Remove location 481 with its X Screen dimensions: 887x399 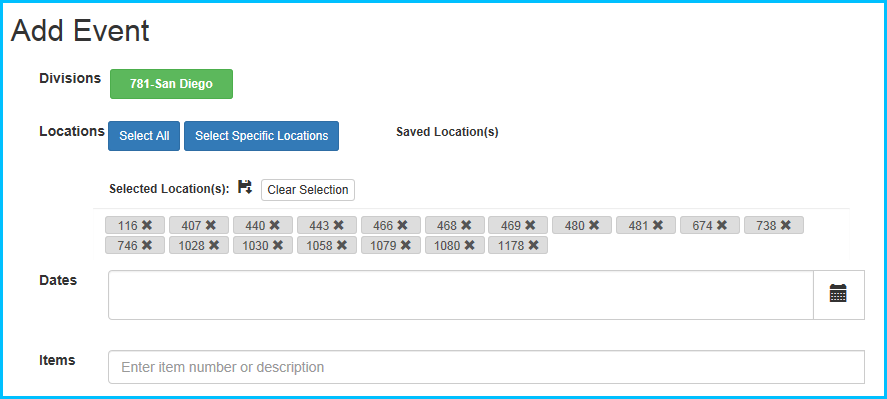[658, 225]
